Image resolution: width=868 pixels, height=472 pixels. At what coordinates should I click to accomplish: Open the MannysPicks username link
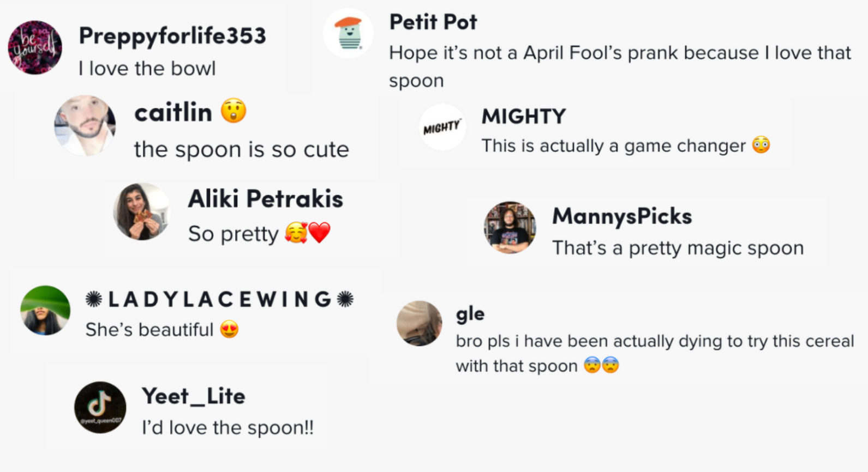pyautogui.click(x=621, y=216)
